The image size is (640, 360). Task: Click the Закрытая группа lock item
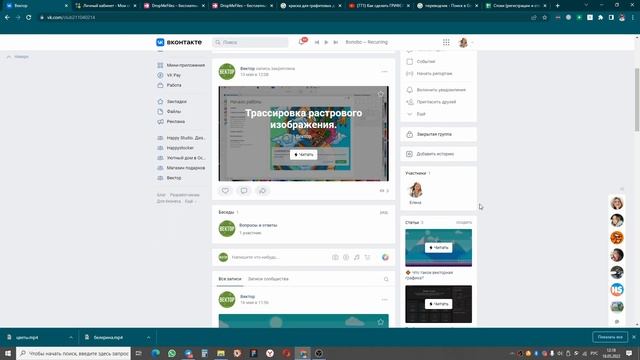click(x=438, y=134)
